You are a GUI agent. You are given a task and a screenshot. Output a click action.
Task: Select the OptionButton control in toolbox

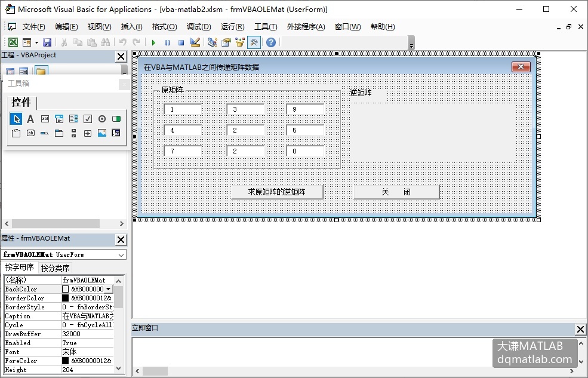(x=101, y=119)
